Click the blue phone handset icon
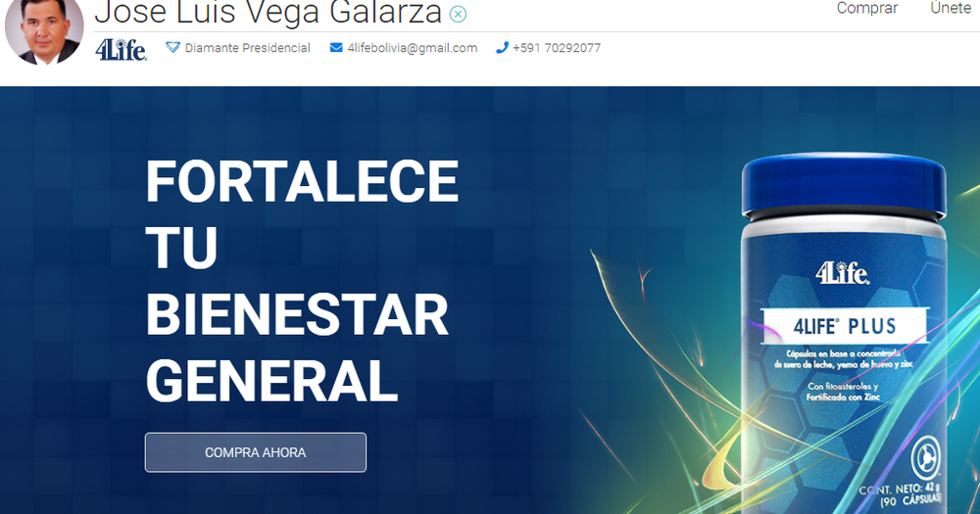980x514 pixels. coord(502,47)
